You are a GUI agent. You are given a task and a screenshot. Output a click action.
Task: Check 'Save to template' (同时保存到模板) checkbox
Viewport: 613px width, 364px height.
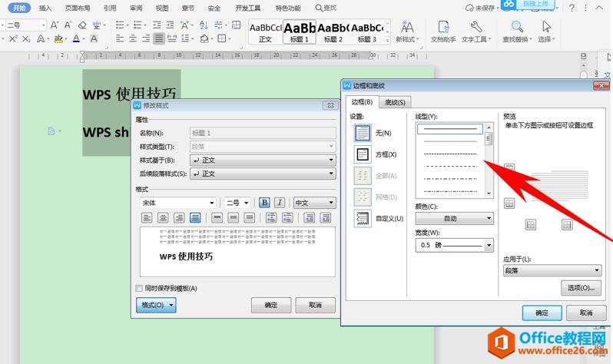coord(139,288)
